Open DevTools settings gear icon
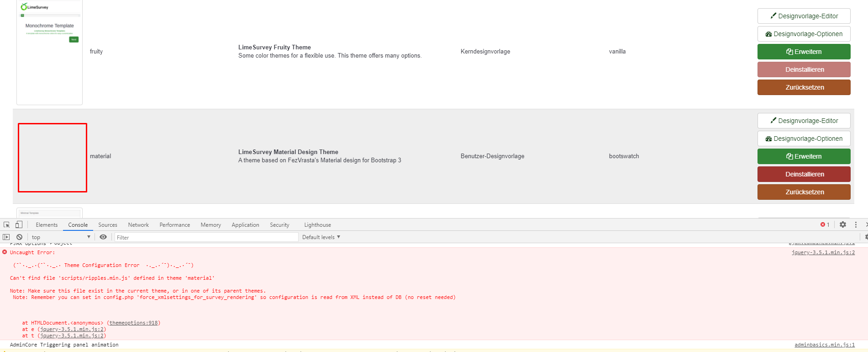Viewport: 868px width, 352px height. (x=843, y=224)
